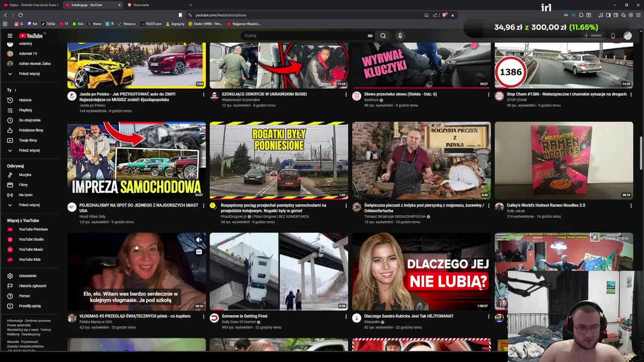Open Twoje filmy in the sidebar
The image size is (644, 362).
pos(28,140)
